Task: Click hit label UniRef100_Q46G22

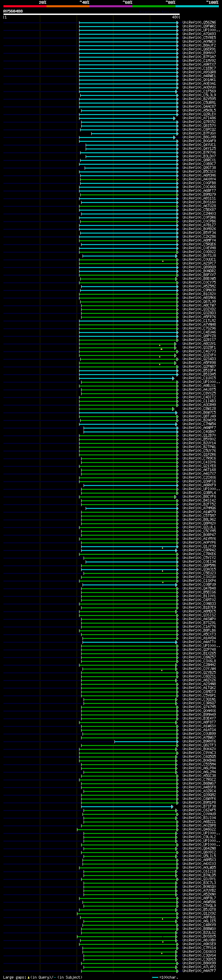Action: click(199, 829)
